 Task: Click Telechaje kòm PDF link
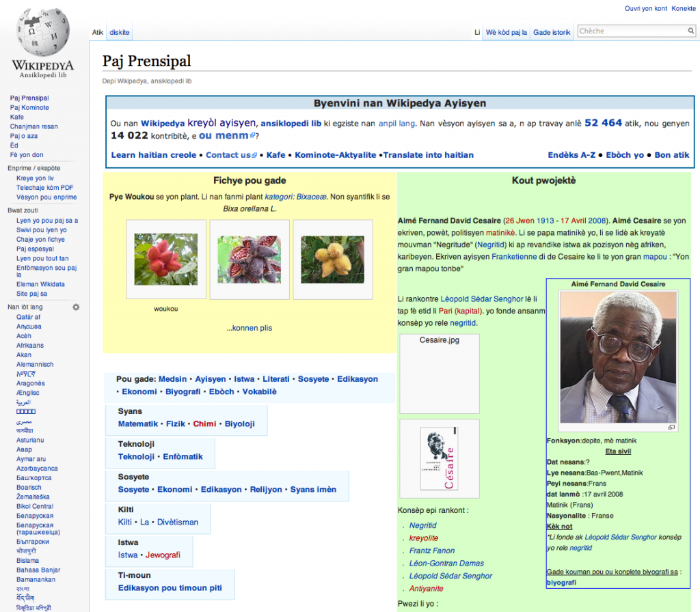tap(44, 188)
